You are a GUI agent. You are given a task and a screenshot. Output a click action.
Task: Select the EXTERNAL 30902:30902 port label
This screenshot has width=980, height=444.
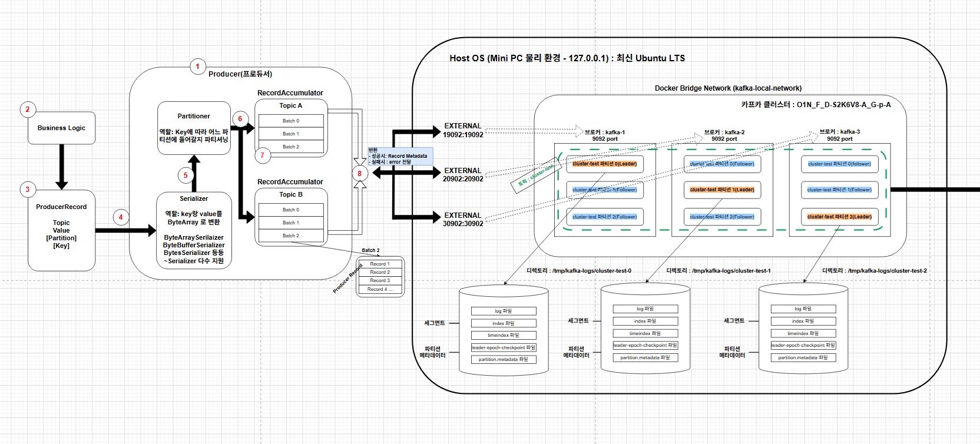(x=463, y=220)
